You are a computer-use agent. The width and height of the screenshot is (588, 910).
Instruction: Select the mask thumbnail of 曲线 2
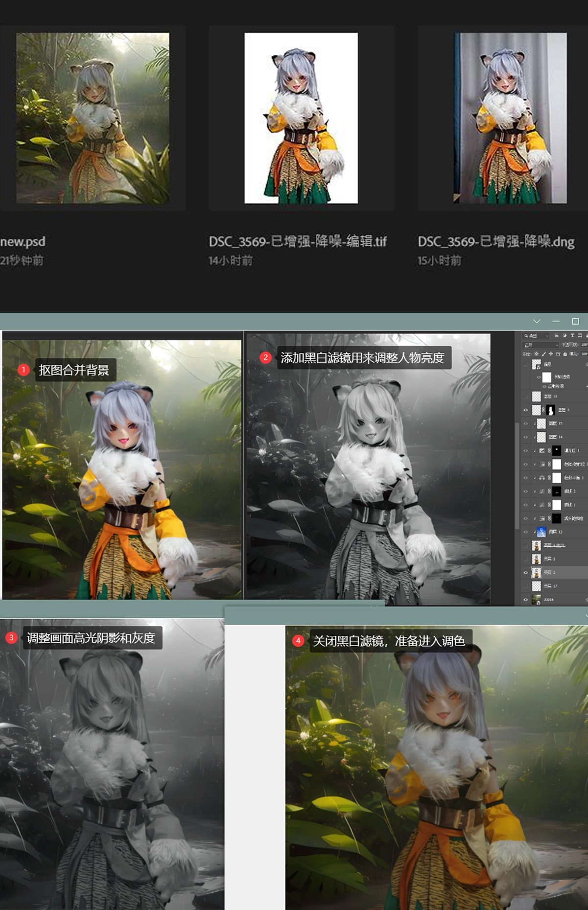pyautogui.click(x=557, y=491)
